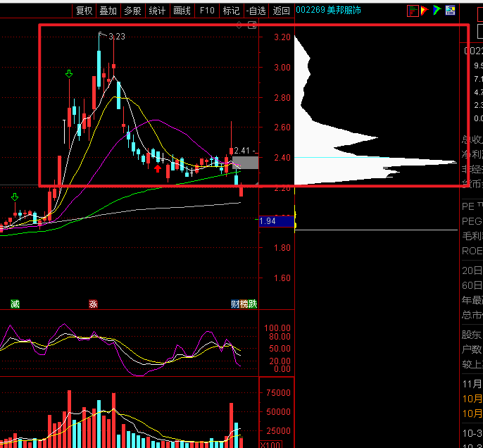Click the green down arrow at the left
This screenshot has width=483, height=448.
15,197
